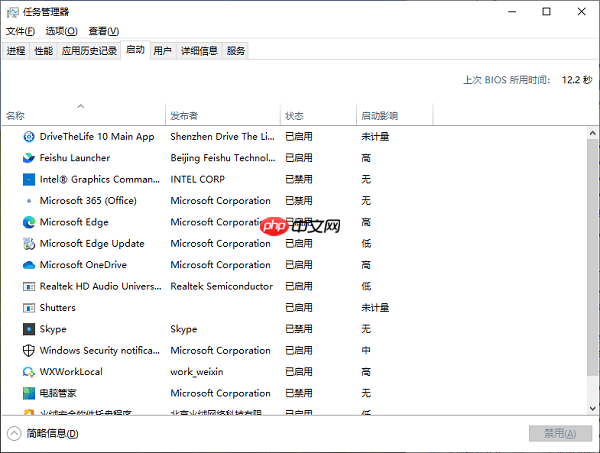Click the Task Manager title bar icon
Viewport: 600px width, 453px height.
pyautogui.click(x=13, y=12)
